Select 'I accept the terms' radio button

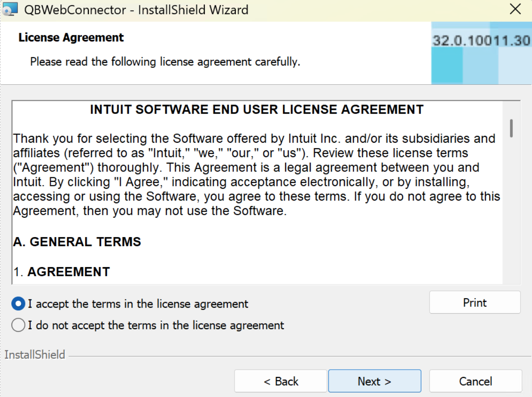click(18, 304)
